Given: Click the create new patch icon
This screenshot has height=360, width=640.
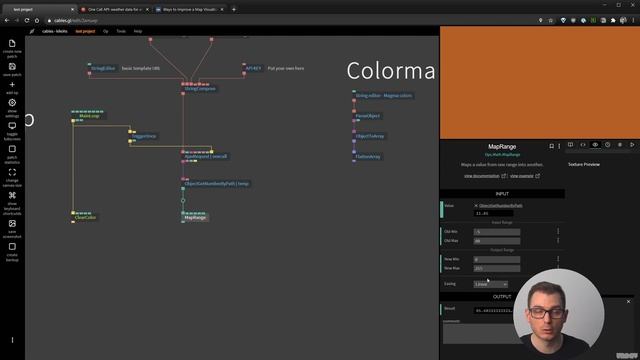Looking at the screenshot, I should pos(12,44).
